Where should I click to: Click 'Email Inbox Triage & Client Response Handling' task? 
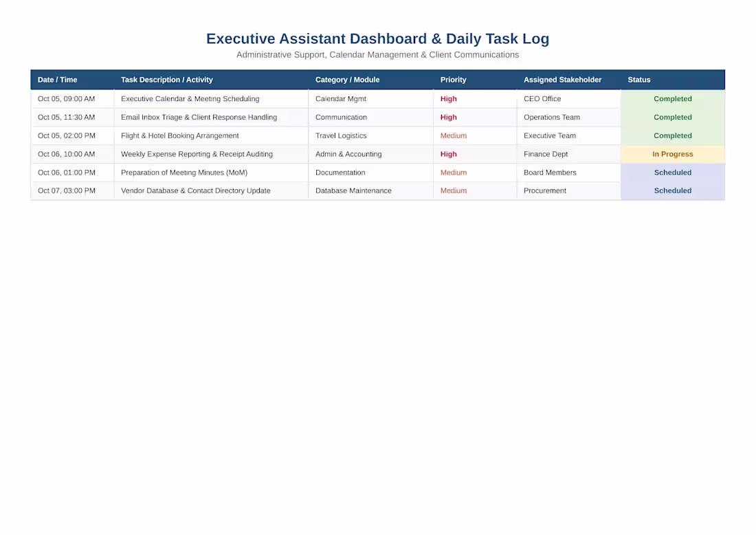pos(199,117)
